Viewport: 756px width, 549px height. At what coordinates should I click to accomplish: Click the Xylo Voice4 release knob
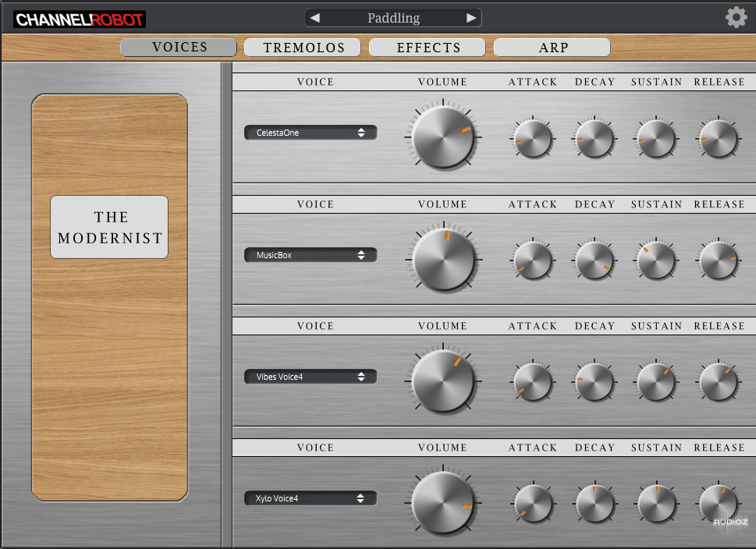(x=718, y=503)
